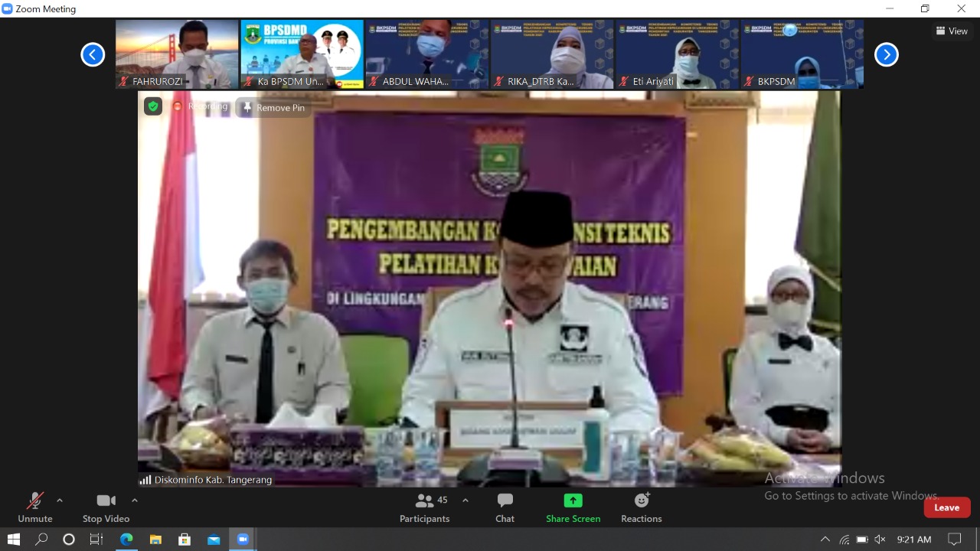Open the Windows notification center
This screenshot has height=551, width=980.
[x=954, y=540]
